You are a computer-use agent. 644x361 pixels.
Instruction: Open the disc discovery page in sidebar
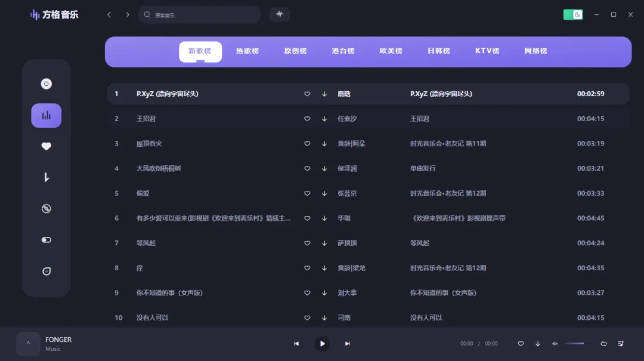pos(47,84)
